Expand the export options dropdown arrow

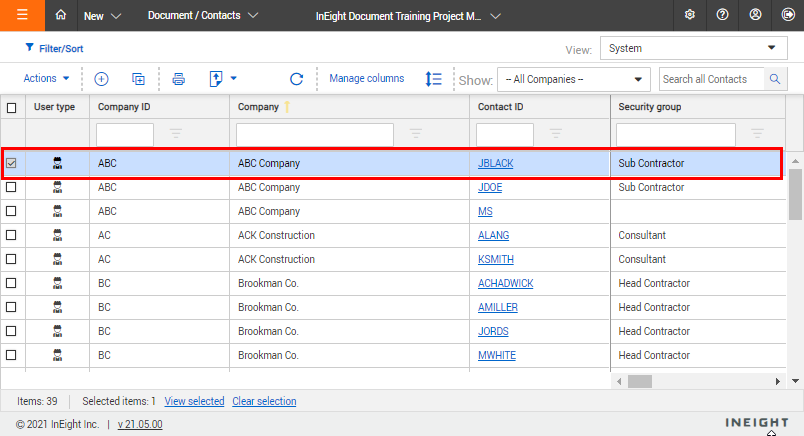(234, 78)
